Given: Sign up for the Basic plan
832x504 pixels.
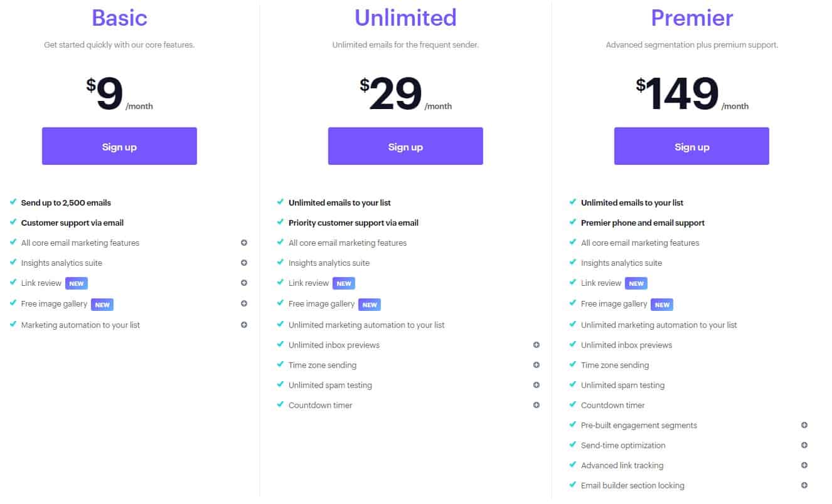Looking at the screenshot, I should click(x=119, y=146).
